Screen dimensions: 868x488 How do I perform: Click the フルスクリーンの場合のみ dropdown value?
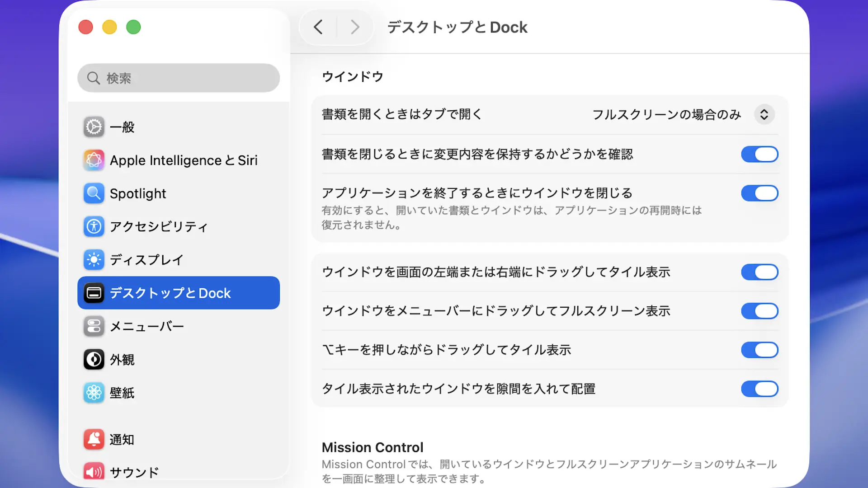pyautogui.click(x=666, y=115)
